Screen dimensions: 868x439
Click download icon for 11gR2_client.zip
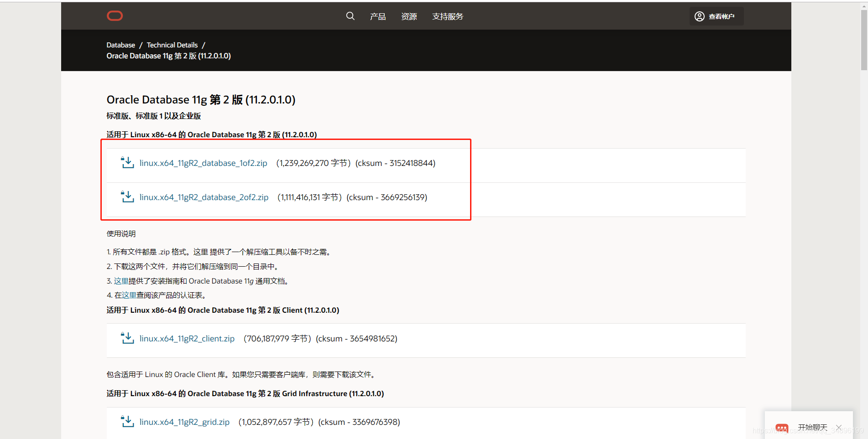click(x=127, y=338)
